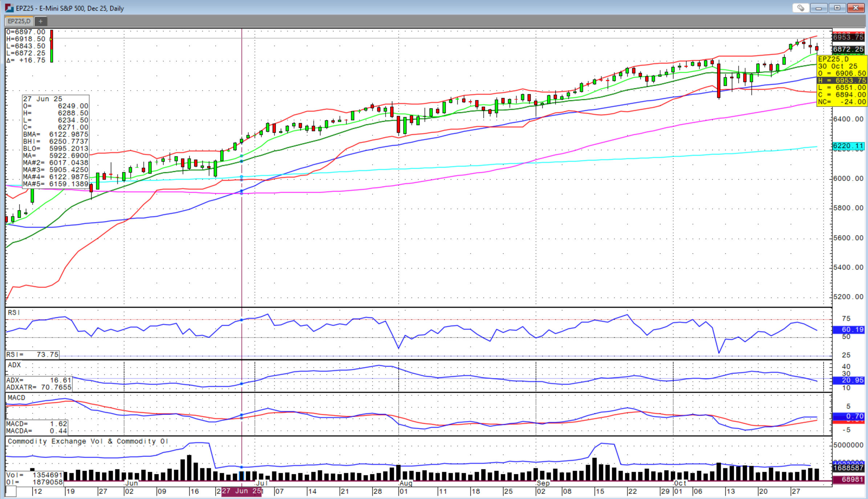The image size is (868, 499).
Task: Click the blue 60.19 RSI value label
Action: [x=848, y=330]
